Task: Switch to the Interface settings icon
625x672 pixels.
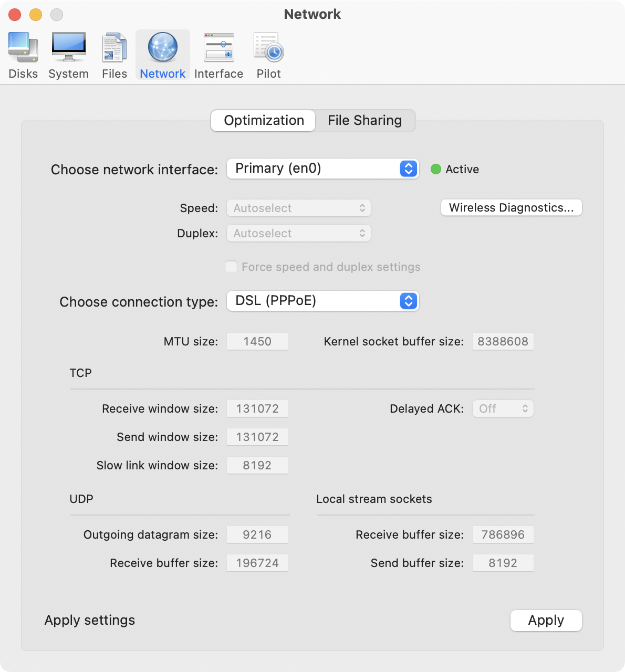Action: point(218,48)
